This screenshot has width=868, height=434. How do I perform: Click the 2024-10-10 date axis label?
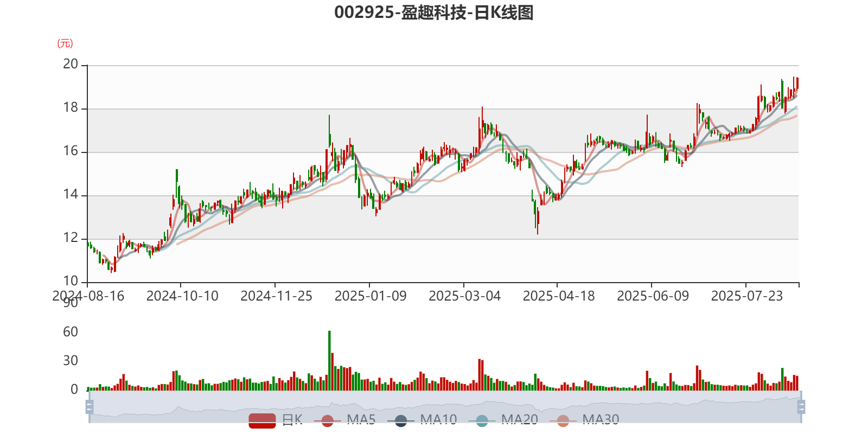pos(182,296)
